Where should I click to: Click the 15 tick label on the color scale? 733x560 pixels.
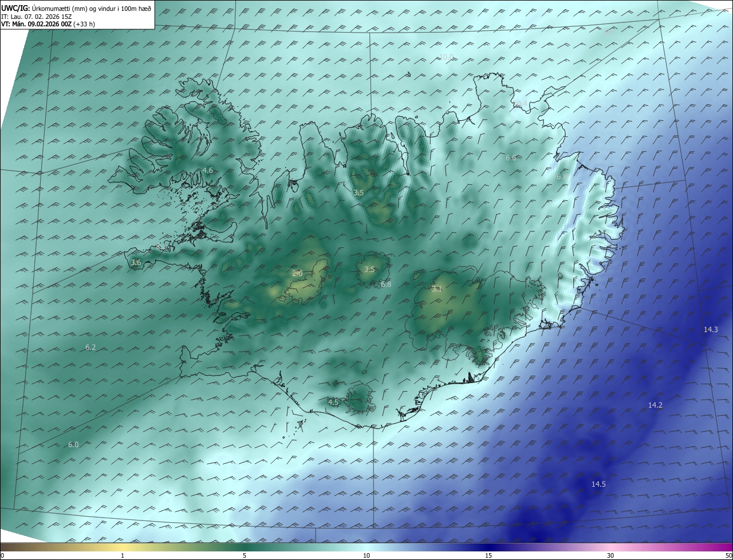pyautogui.click(x=488, y=555)
